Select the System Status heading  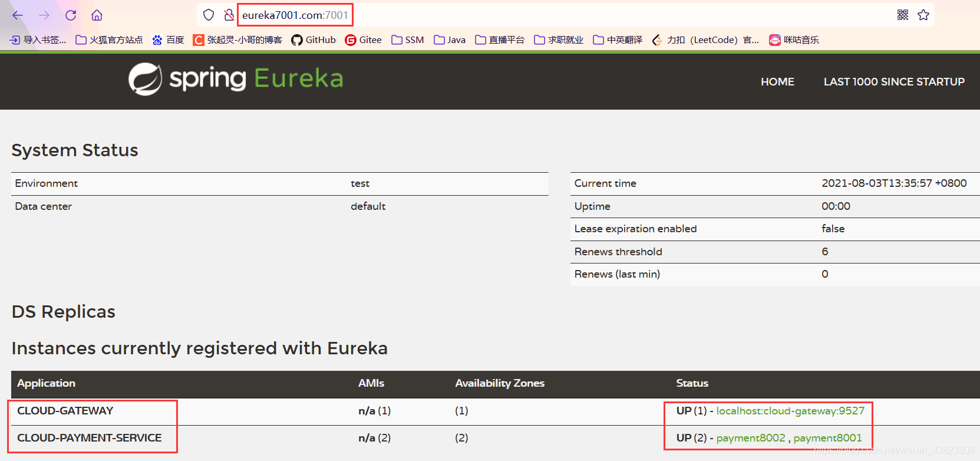point(75,150)
